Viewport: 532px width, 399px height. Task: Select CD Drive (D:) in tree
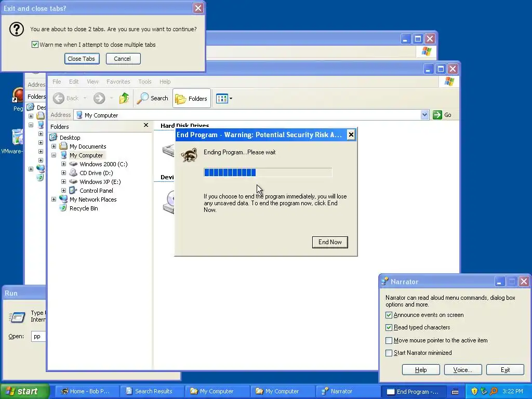96,172
